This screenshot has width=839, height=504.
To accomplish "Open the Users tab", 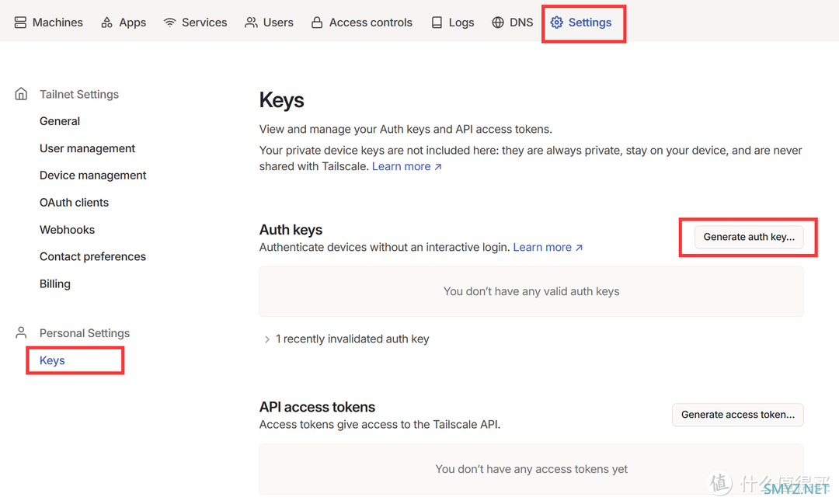I will [x=269, y=23].
